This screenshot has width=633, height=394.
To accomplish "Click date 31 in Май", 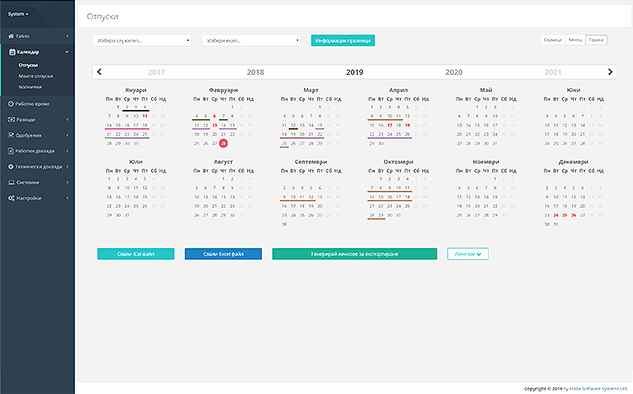I will tap(495, 143).
